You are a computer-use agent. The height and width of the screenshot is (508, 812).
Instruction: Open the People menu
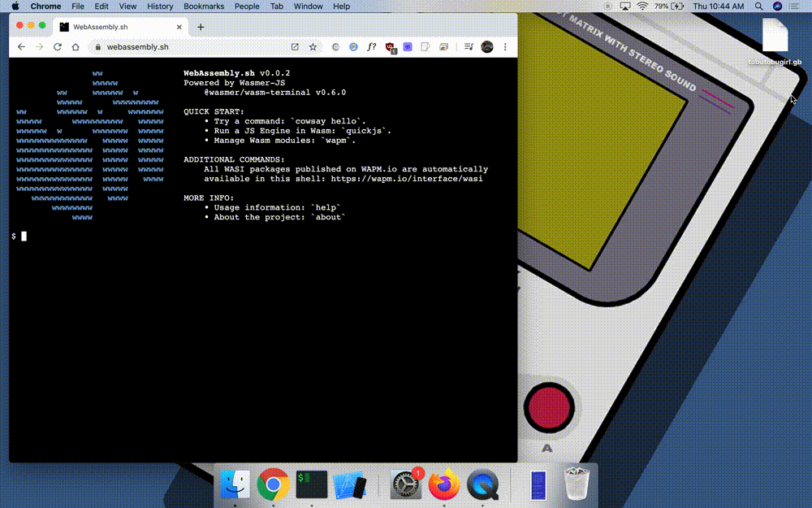247,7
